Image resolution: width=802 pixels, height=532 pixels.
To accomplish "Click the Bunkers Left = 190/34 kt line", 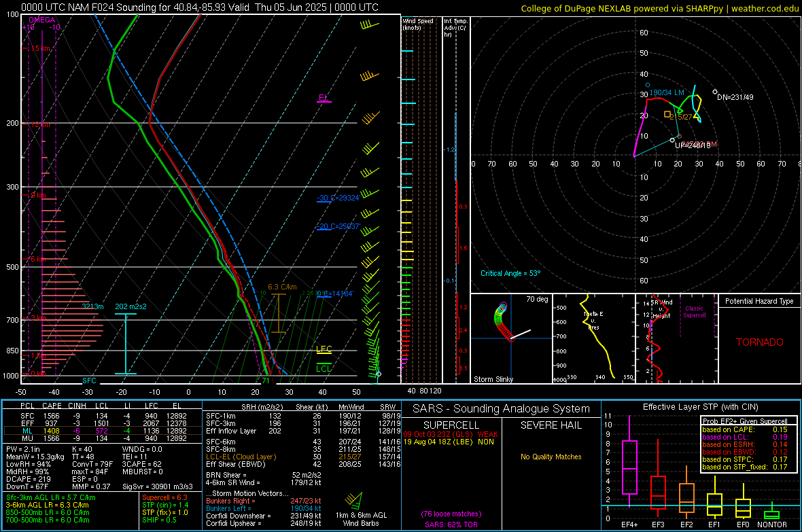I will (264, 508).
